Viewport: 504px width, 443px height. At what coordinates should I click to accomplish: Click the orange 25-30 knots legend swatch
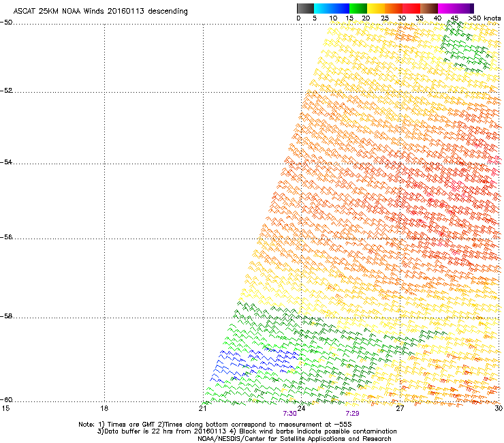coord(394,8)
